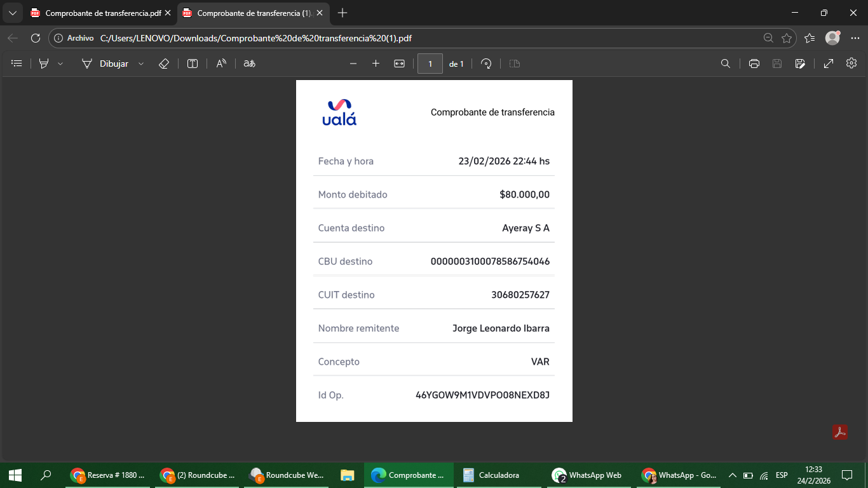Viewport: 868px width, 488px height.
Task: Enter full screen mode
Action: [x=829, y=64]
